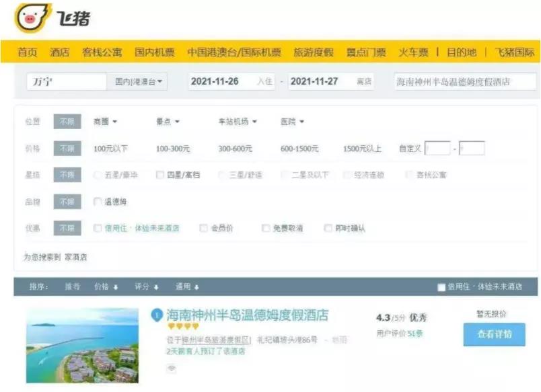Click the 价格 sort arrow
Screen dimensions: 541x392
coord(116,287)
